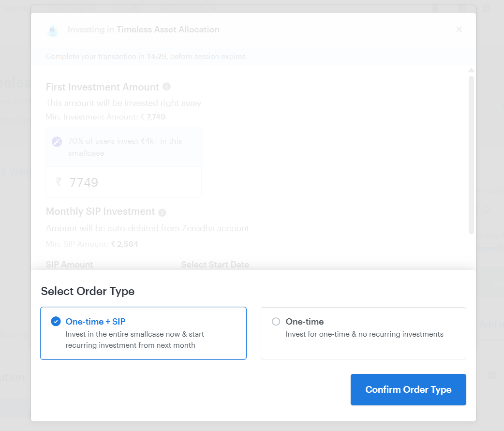Click the notifications bell icon
Image resolution: width=504 pixels, height=431 pixels.
click(x=435, y=8)
